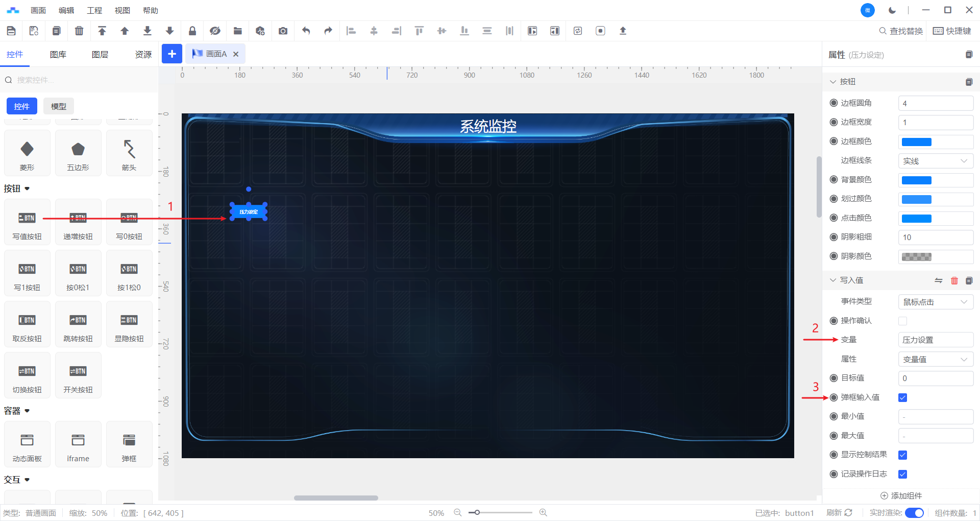
Task: Switch to the 图层 tab
Action: click(x=100, y=55)
